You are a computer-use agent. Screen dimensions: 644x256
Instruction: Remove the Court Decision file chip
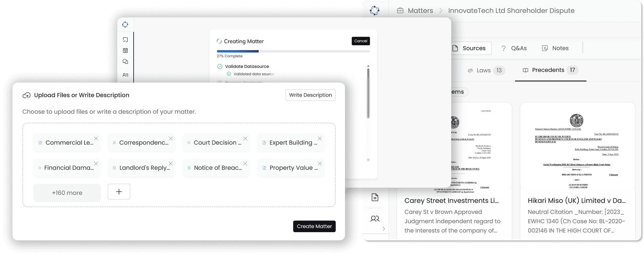(x=245, y=139)
